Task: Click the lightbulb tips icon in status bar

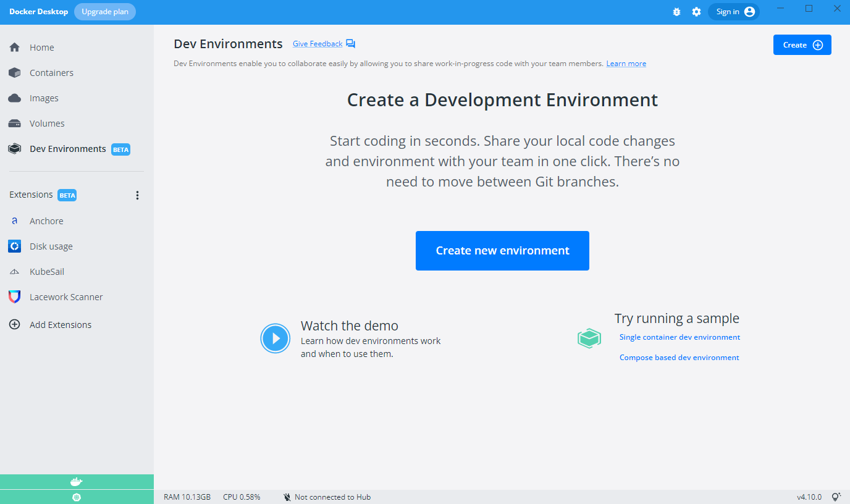Action: pos(836,497)
